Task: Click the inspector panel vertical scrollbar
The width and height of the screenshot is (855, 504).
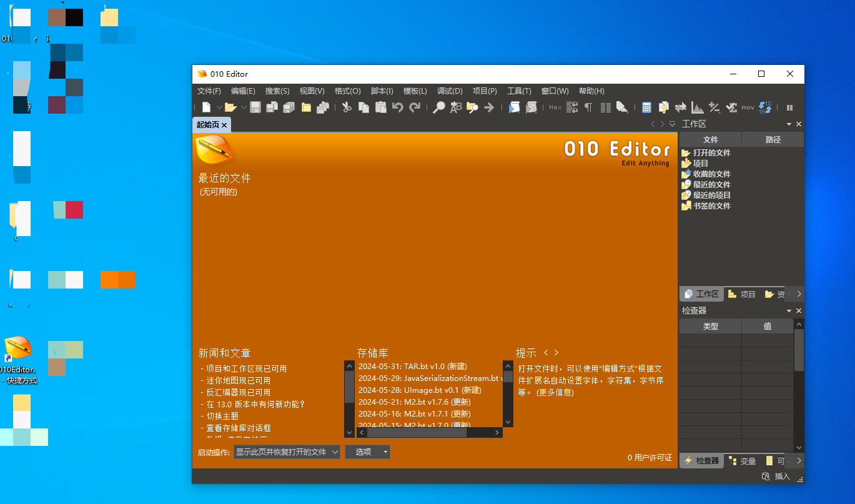Action: click(x=799, y=386)
